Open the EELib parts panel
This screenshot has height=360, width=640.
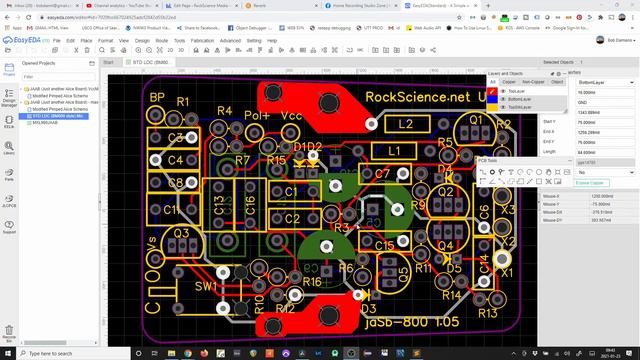(x=9, y=122)
